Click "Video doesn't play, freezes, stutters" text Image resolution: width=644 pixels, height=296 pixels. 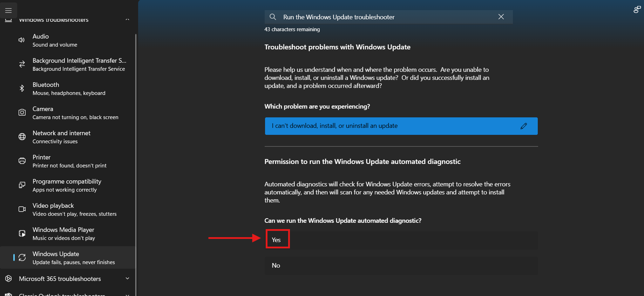pos(74,214)
